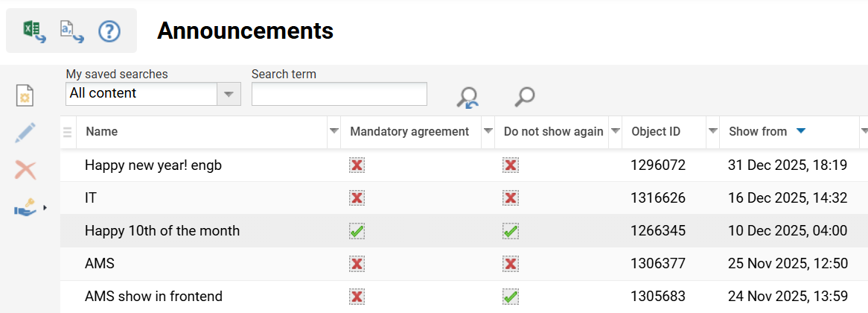Toggle Do not show again for Happy 10th of the month
The image size is (868, 313).
511,231
